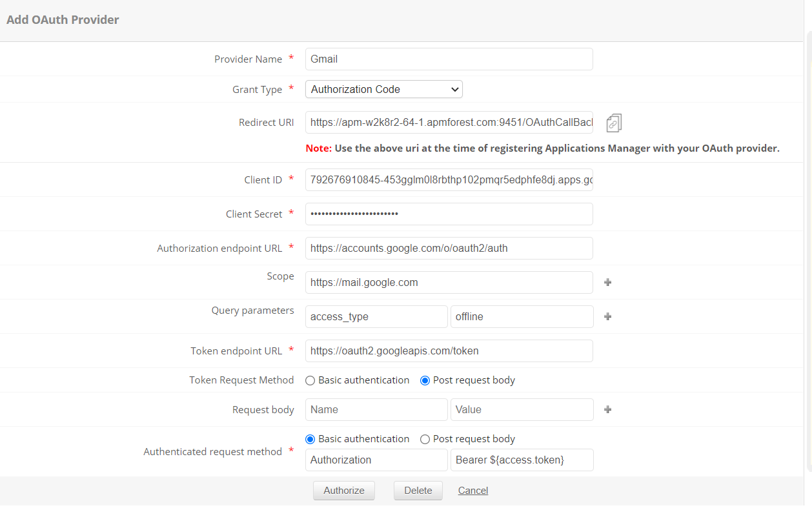Focus the Provider Name field
Image resolution: width=812 pixels, height=530 pixels.
[x=449, y=59]
